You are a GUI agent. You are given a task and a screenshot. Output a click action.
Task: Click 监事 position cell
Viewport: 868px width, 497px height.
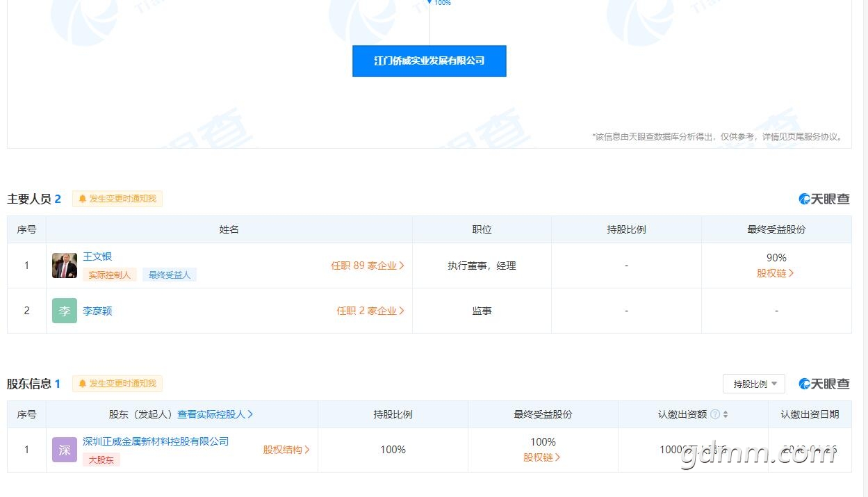point(482,311)
